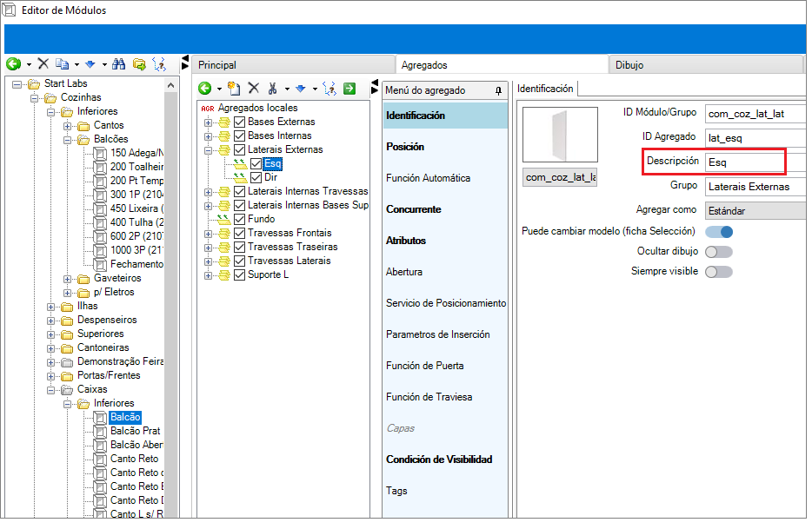Image resolution: width=812 pixels, height=529 pixels.
Task: Click the green back arrow in Agregados toolbar
Action: [205, 89]
